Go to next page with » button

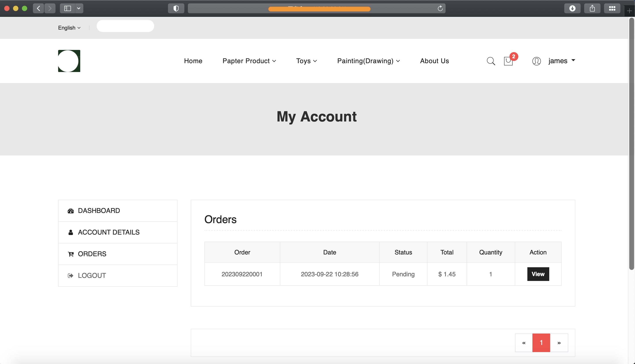pos(559,343)
